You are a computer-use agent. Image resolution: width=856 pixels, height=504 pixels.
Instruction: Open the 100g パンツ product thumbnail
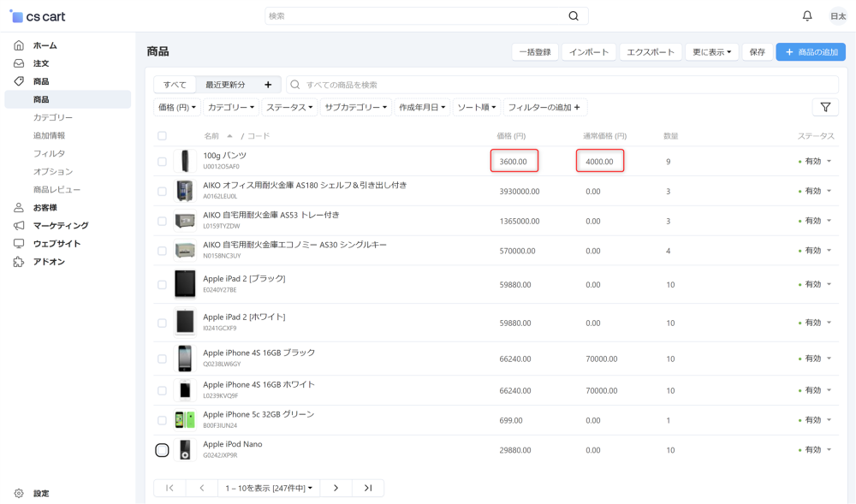[x=185, y=161]
